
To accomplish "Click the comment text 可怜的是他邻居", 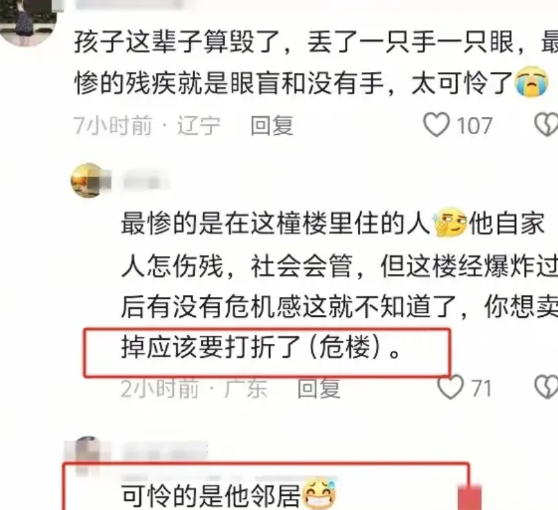I will pos(211,496).
